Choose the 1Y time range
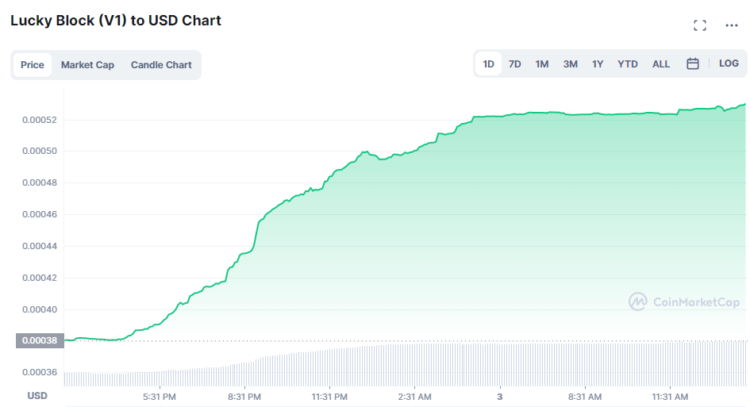The image size is (750, 407). (598, 64)
